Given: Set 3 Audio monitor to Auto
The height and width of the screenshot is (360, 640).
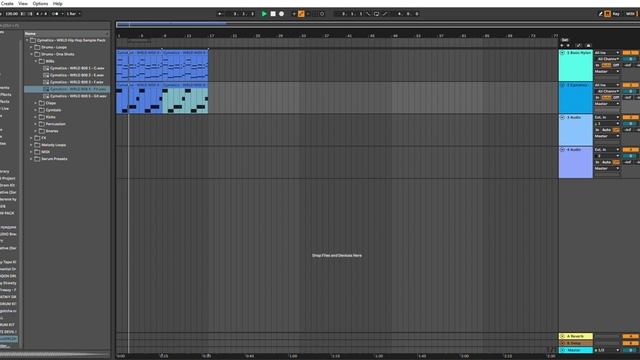Looking at the screenshot, I should (x=607, y=130).
